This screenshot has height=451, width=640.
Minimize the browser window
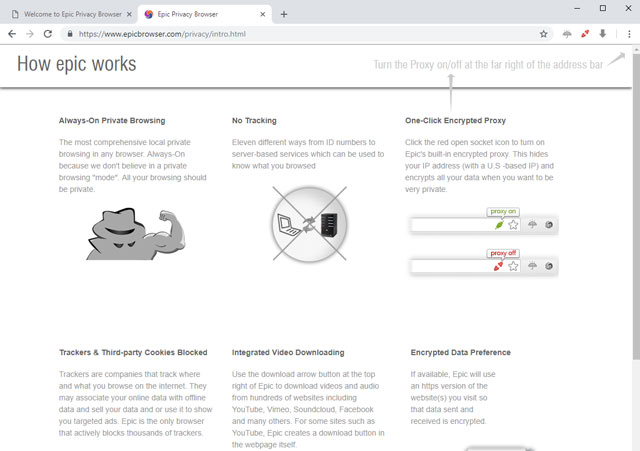[x=577, y=8]
